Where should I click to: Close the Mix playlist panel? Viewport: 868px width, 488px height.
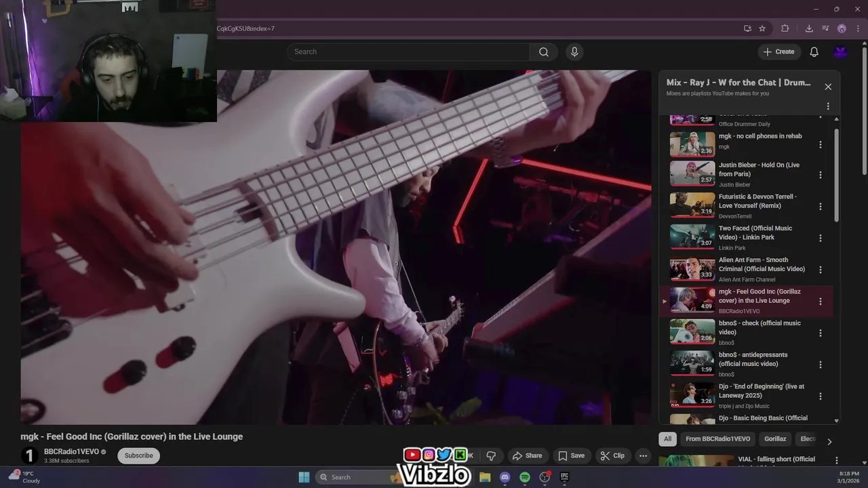click(828, 87)
